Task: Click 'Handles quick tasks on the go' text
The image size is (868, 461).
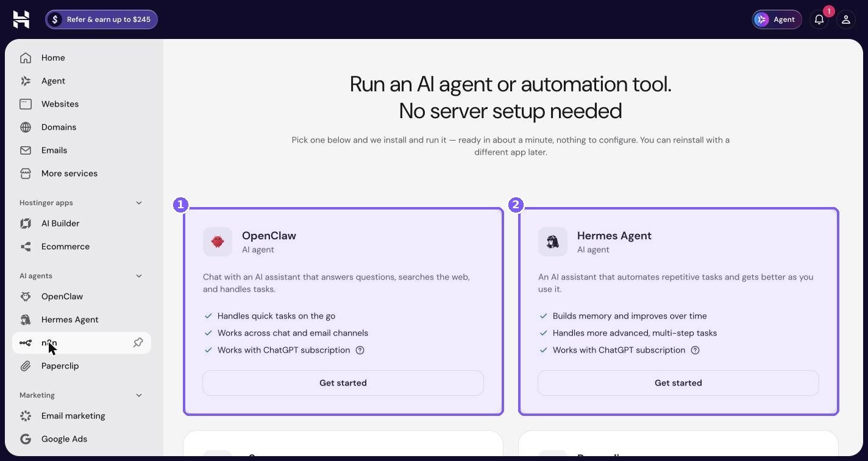Action: tap(276, 316)
